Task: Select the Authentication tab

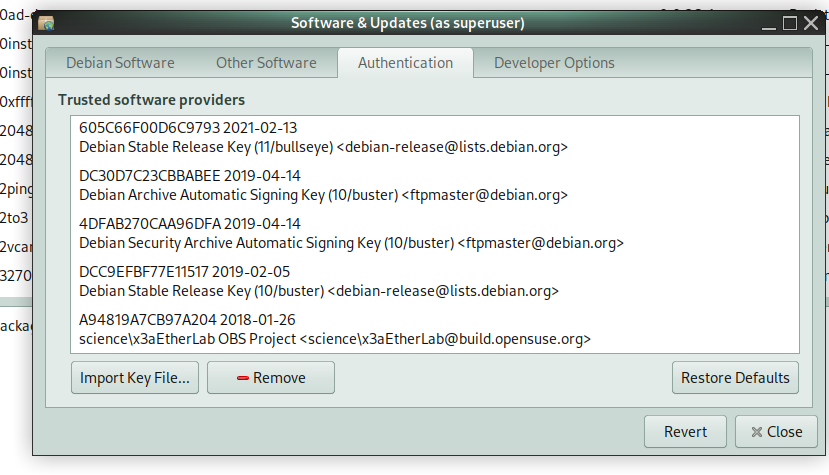Action: [x=406, y=63]
